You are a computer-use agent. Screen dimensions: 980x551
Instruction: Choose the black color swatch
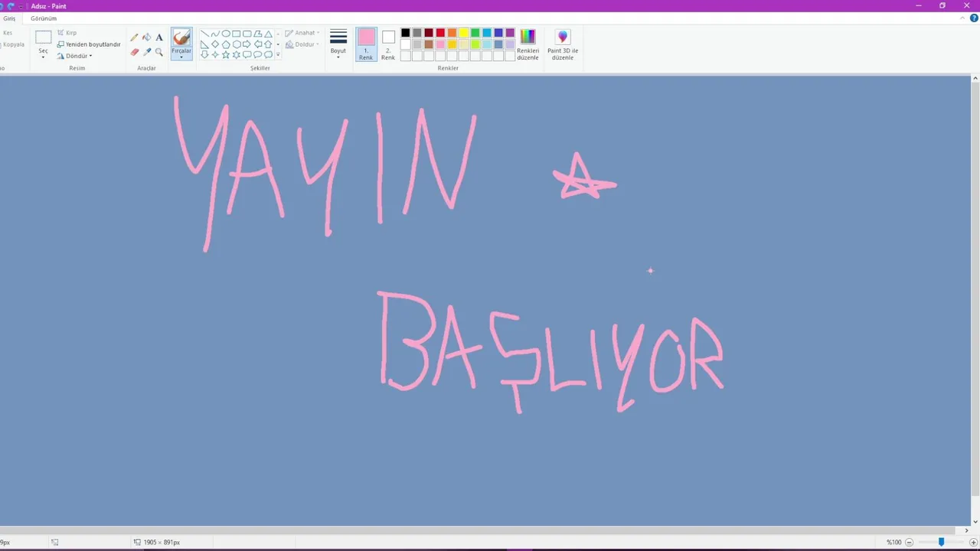(x=406, y=33)
